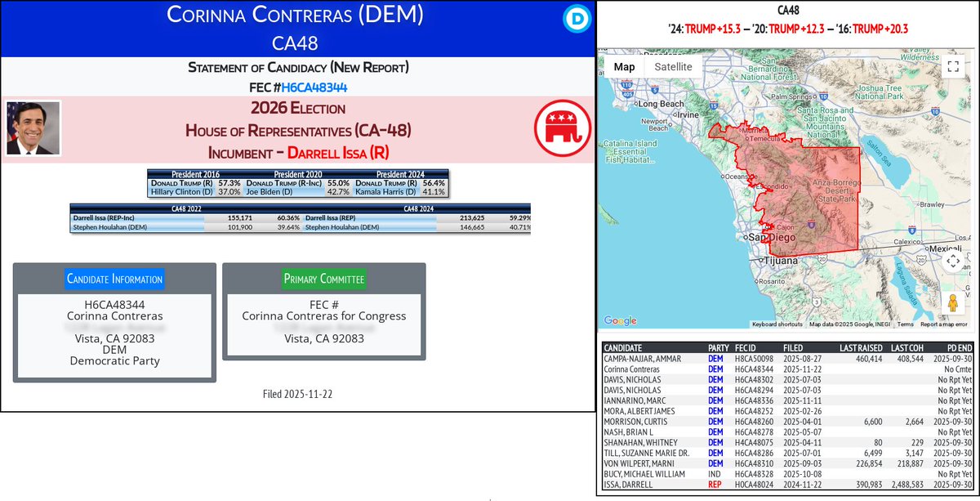Click Corinna Contreras for Congress committee name
980x501 pixels.
[324, 316]
